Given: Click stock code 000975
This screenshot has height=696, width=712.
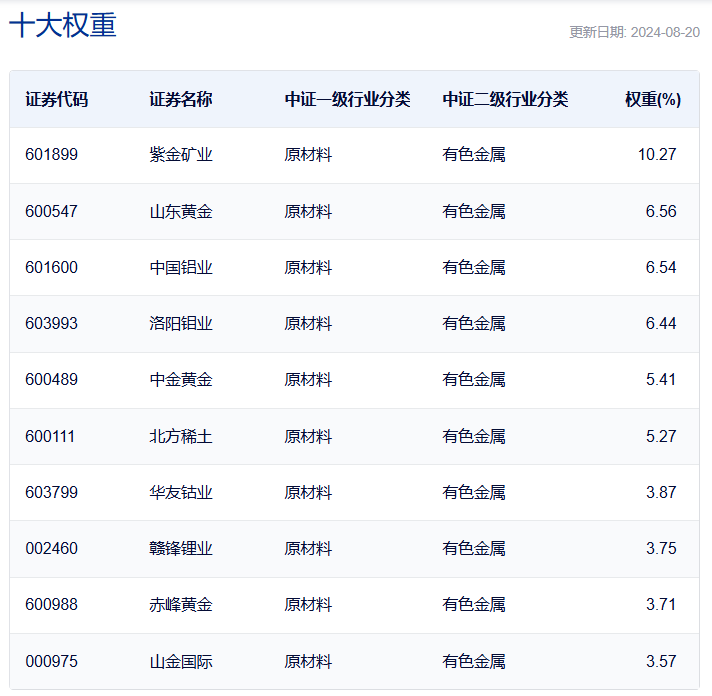Looking at the screenshot, I should pos(51,661).
